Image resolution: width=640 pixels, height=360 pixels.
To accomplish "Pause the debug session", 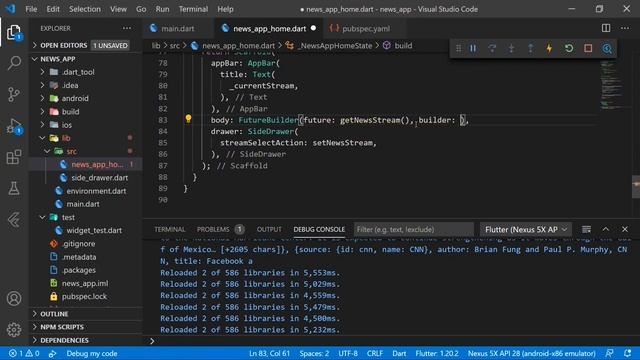I will (x=473, y=49).
